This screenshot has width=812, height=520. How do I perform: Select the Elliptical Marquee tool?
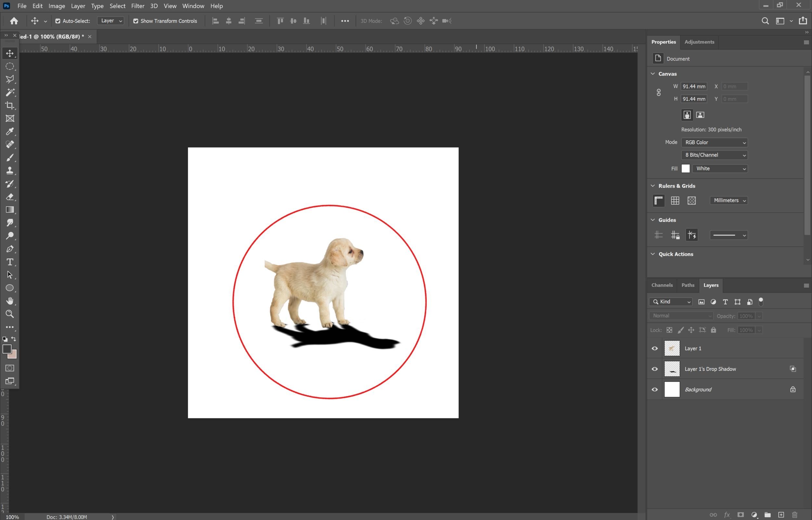(10, 67)
